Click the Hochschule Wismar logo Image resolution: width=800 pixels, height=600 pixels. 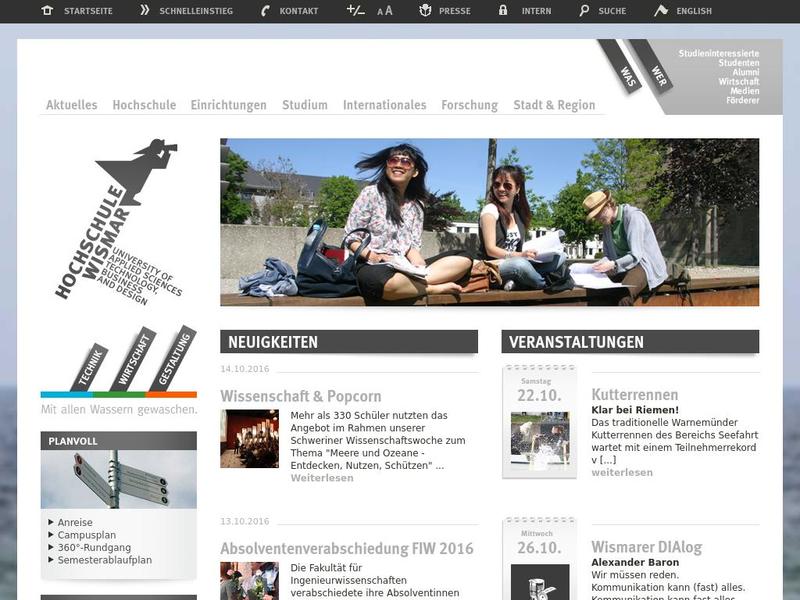pos(119,222)
